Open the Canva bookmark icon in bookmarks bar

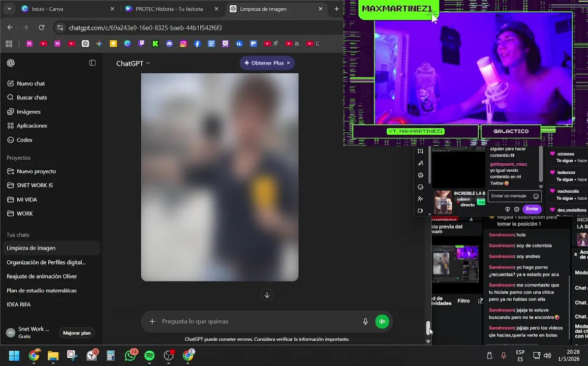(x=128, y=44)
